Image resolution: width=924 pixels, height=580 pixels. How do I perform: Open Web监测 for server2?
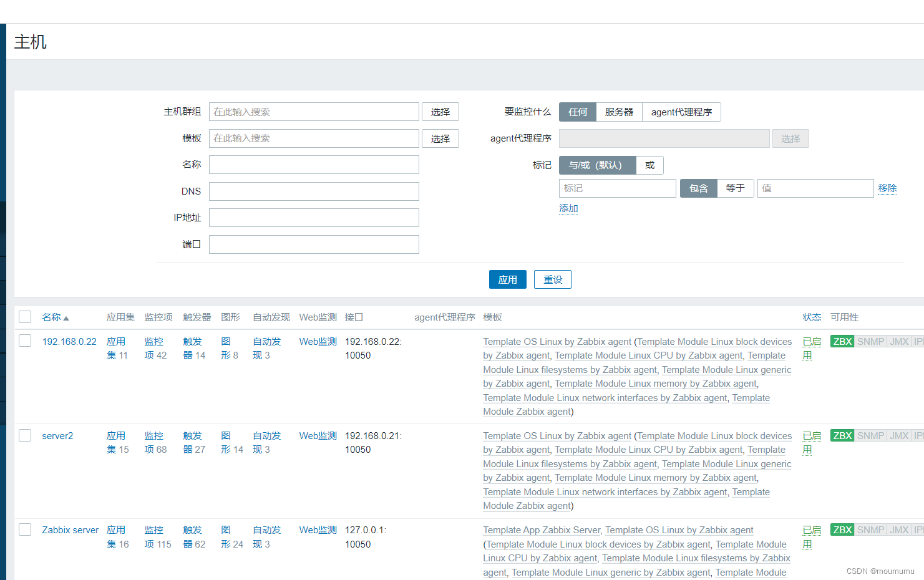tap(318, 435)
